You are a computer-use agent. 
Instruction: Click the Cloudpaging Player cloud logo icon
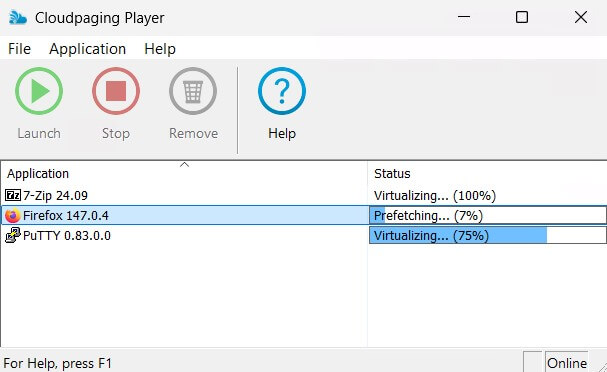tap(18, 17)
